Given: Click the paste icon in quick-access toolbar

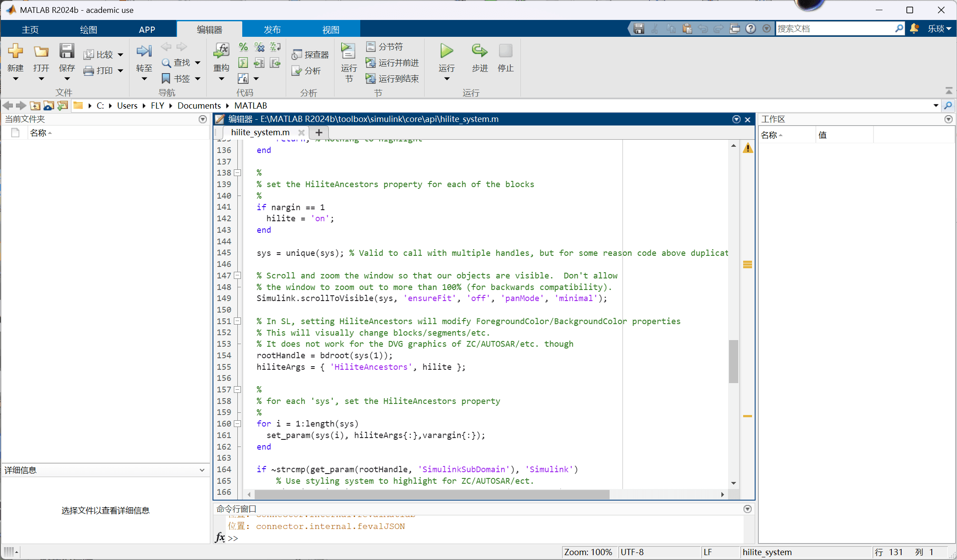Looking at the screenshot, I should coord(687,29).
